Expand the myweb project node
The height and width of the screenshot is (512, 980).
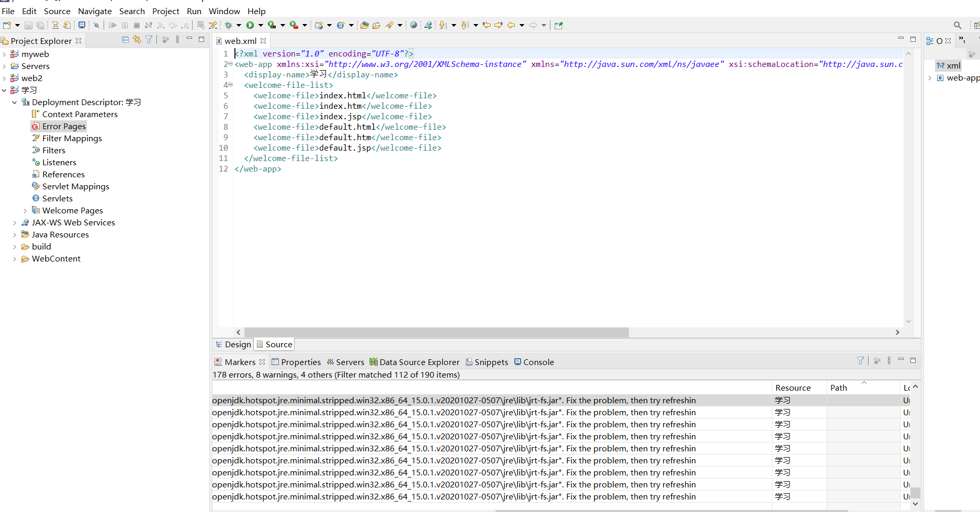click(4, 54)
